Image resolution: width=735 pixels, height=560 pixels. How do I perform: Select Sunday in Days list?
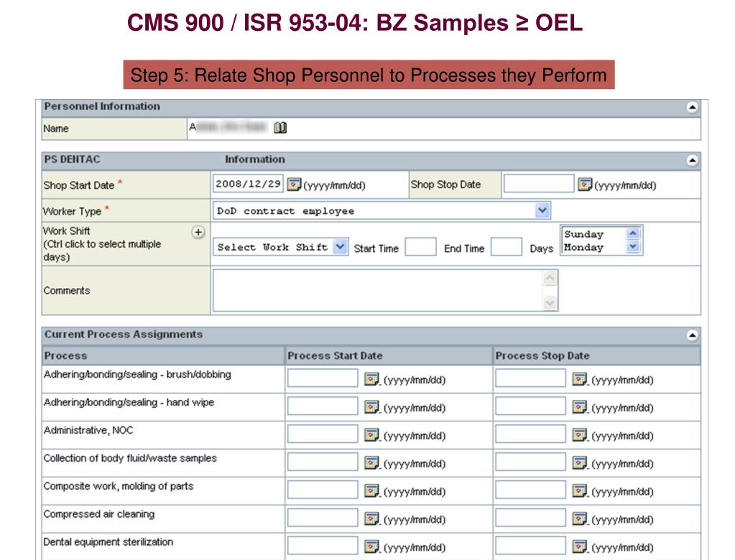tap(583, 233)
